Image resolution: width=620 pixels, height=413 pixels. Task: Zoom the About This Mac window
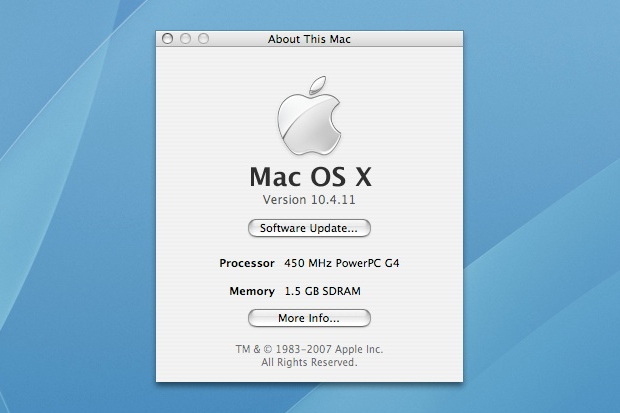point(204,39)
